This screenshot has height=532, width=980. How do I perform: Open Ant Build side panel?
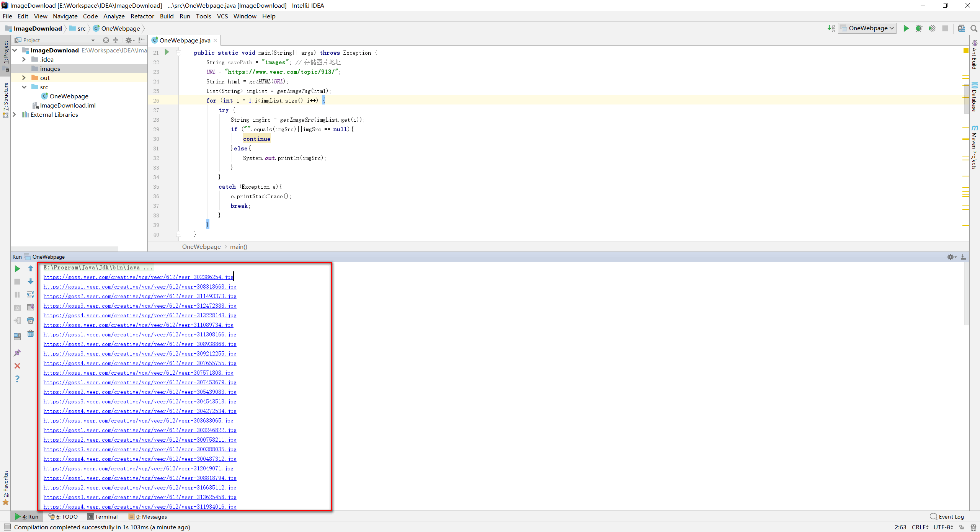tap(975, 54)
